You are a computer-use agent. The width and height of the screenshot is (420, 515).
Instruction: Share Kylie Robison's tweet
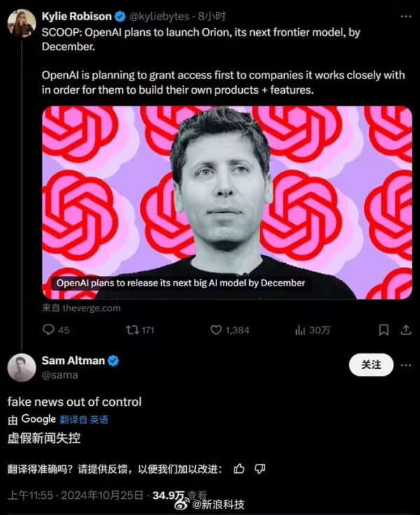click(406, 330)
